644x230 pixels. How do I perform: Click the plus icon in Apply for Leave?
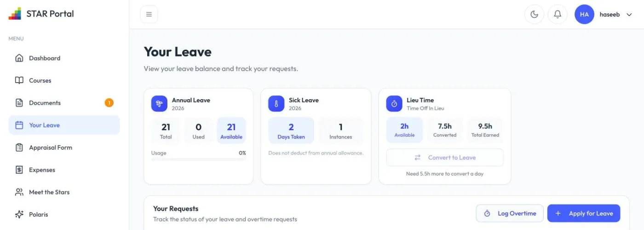(558, 213)
